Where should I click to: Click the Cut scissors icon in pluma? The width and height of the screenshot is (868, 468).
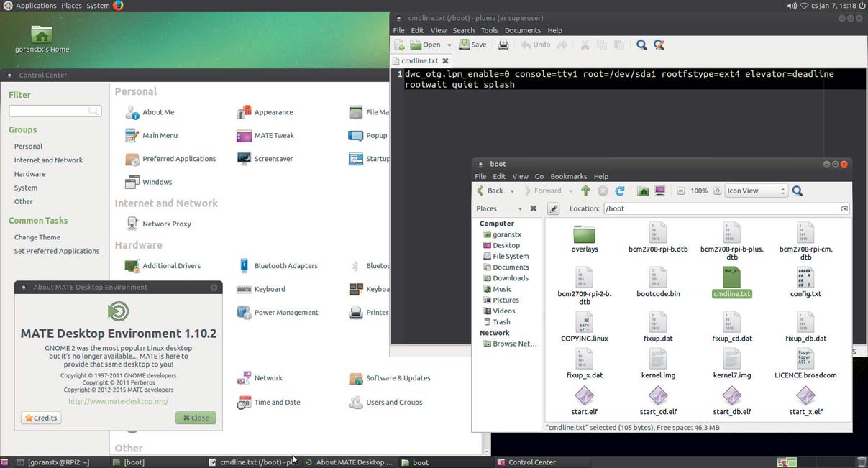tap(585, 45)
